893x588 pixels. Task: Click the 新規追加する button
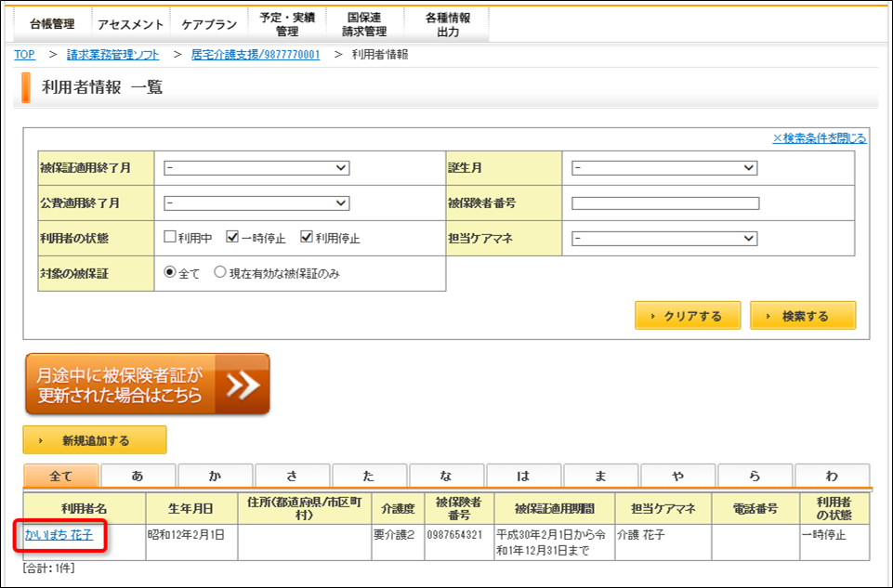pos(95,440)
